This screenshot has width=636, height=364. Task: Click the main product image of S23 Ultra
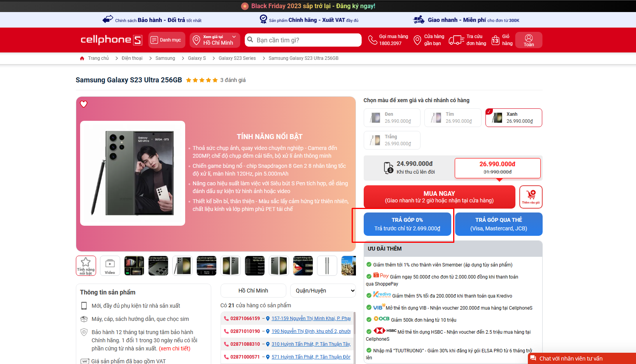click(x=133, y=173)
